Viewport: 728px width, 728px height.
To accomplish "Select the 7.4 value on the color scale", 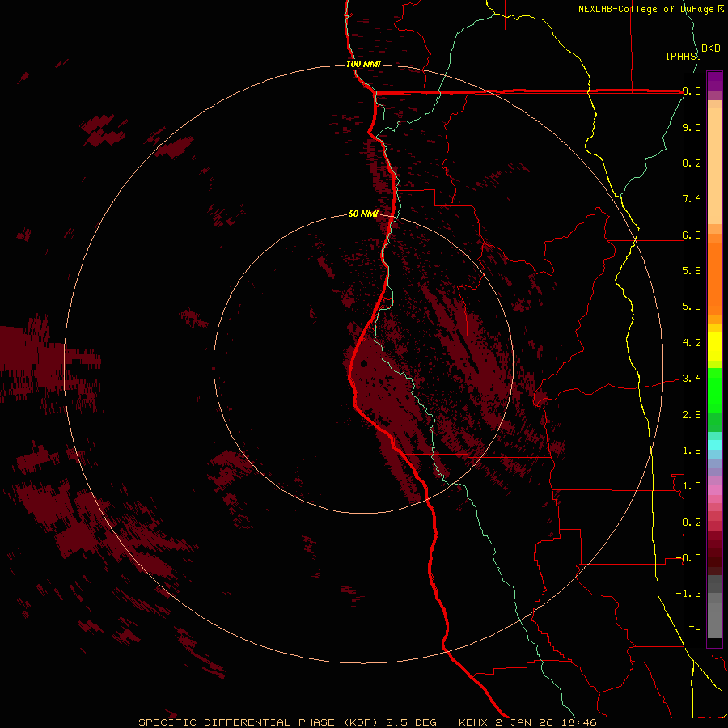I will (x=692, y=199).
